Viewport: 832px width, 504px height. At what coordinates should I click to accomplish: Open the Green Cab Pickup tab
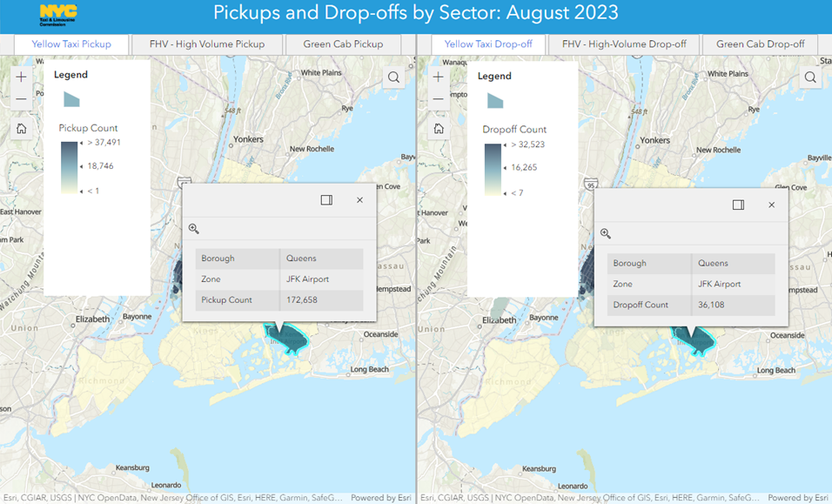click(343, 44)
